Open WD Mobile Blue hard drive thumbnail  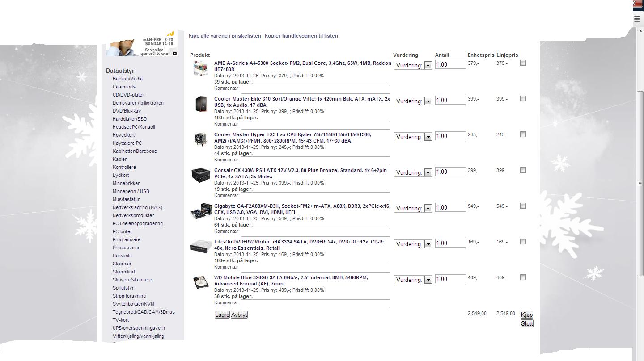pos(201,282)
